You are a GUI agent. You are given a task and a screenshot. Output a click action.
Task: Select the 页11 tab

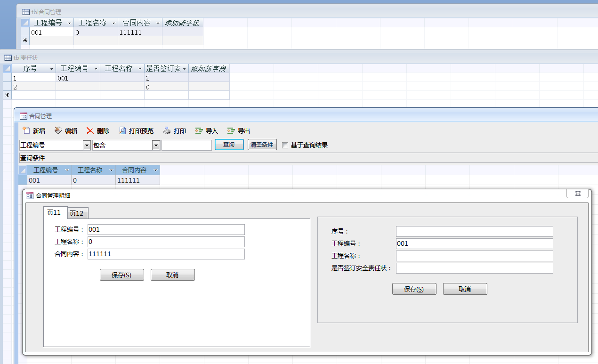(x=54, y=213)
